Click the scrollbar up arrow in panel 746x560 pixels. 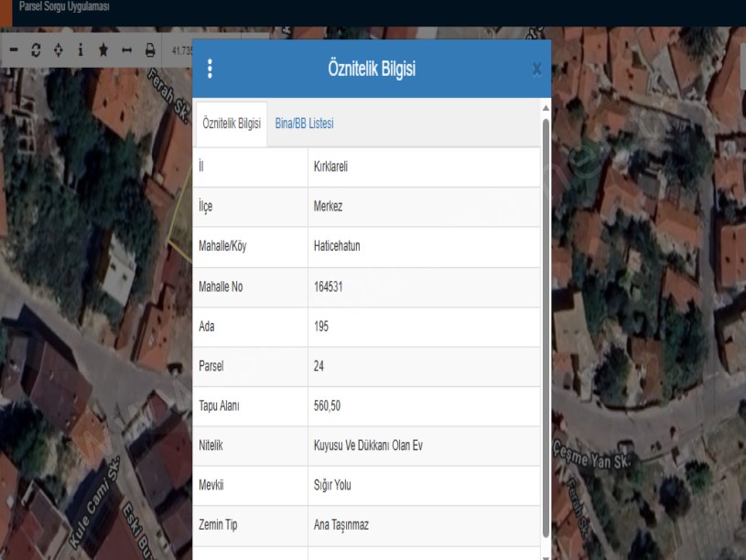pos(546,108)
